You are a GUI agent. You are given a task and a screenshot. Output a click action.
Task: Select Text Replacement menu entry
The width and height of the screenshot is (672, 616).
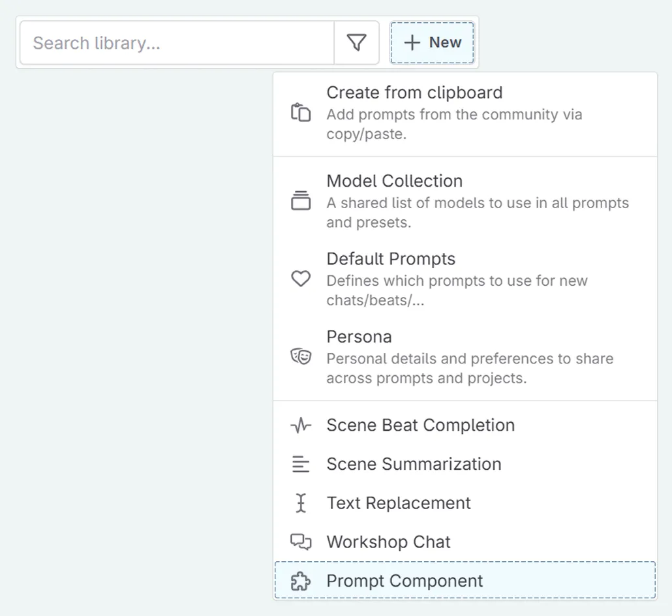[x=399, y=502]
